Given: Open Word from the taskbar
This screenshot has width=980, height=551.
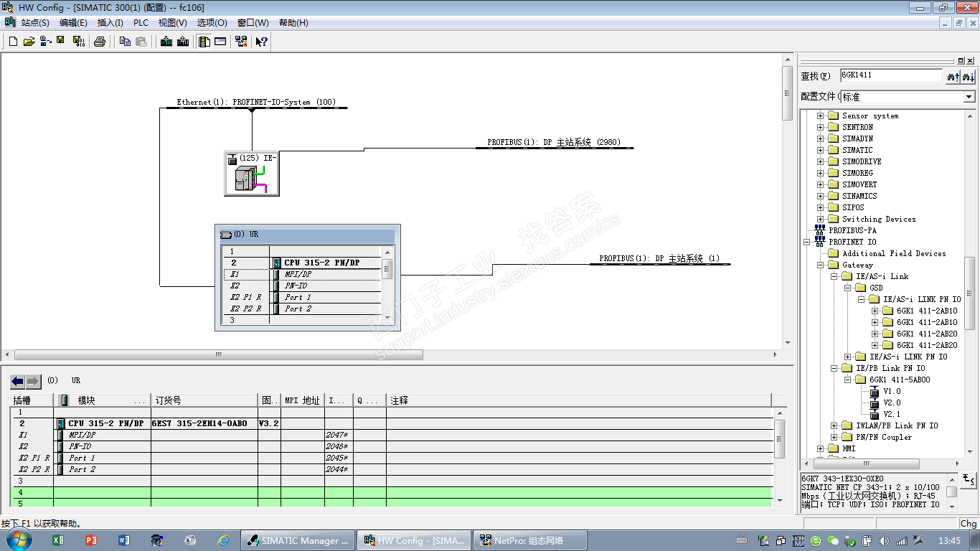Looking at the screenshot, I should 124,540.
